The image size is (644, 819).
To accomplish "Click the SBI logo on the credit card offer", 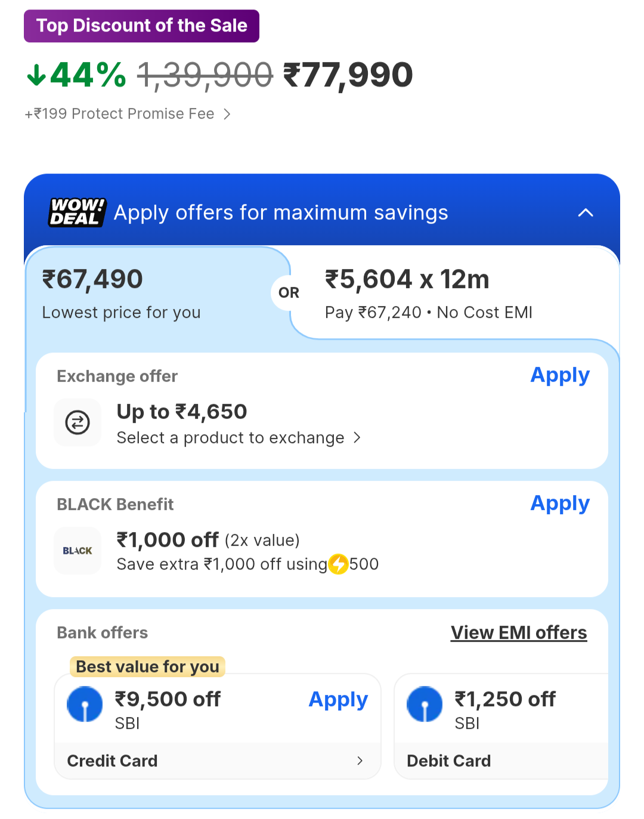I will (x=85, y=704).
